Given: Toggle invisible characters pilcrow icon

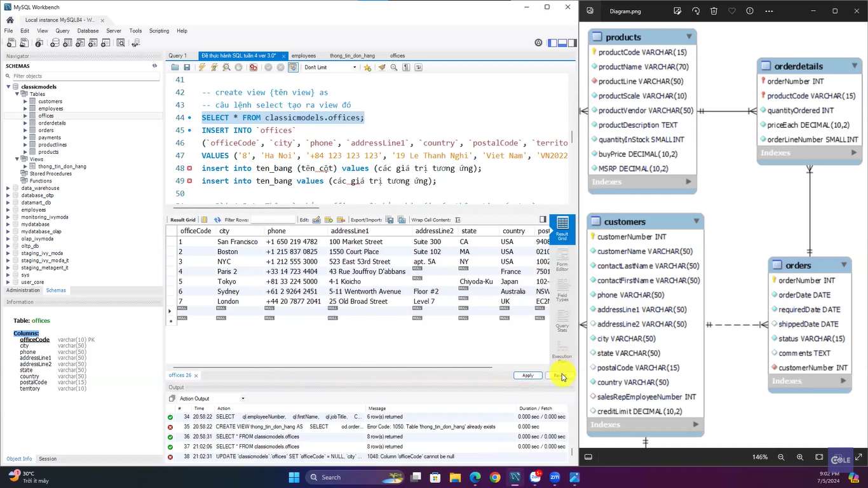Looking at the screenshot, I should pyautogui.click(x=406, y=67).
